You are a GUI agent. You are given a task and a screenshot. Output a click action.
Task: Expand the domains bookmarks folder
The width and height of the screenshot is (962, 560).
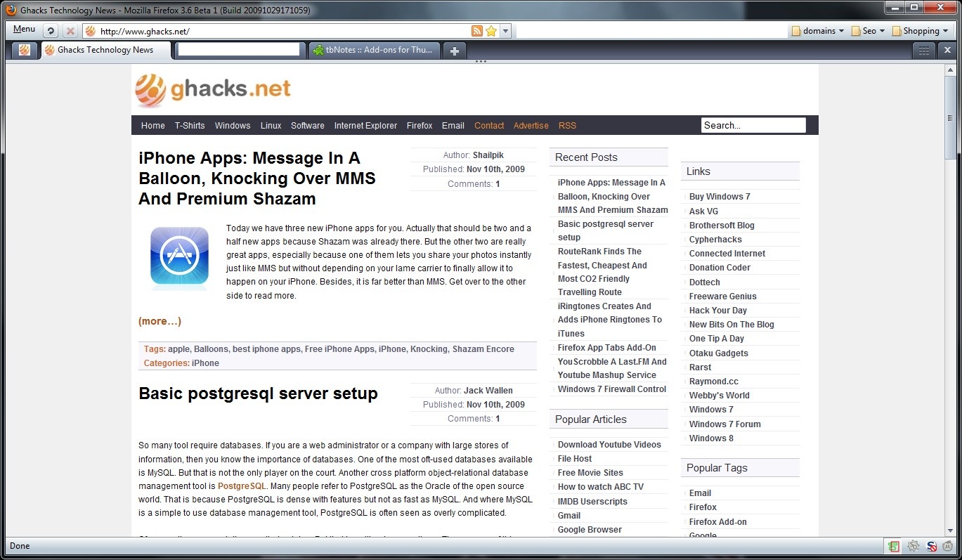pyautogui.click(x=818, y=31)
